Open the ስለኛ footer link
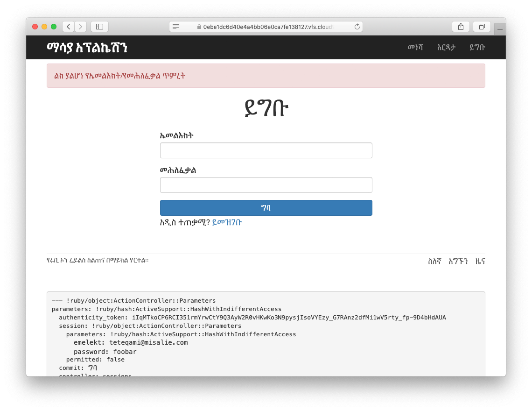532x411 pixels. pyautogui.click(x=434, y=261)
